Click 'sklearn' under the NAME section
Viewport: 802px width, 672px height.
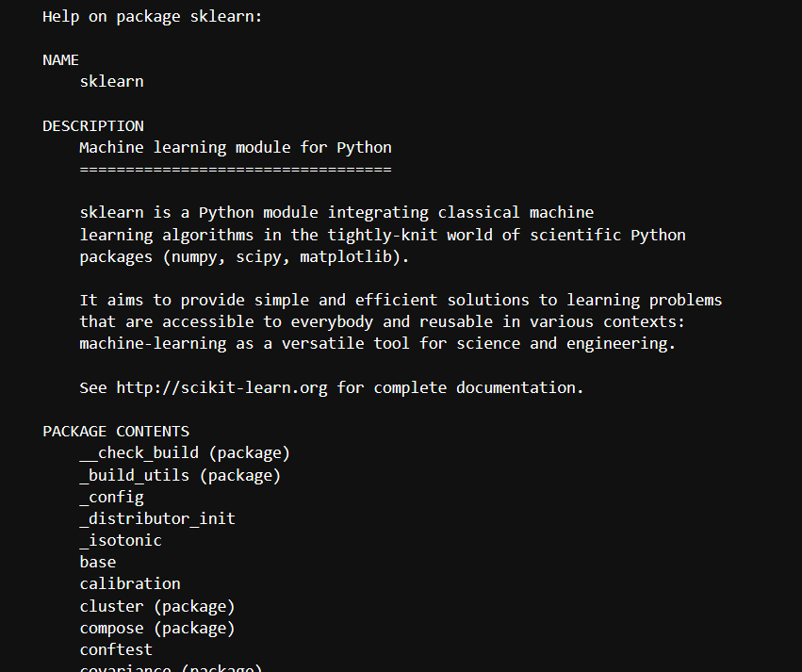pyautogui.click(x=111, y=82)
